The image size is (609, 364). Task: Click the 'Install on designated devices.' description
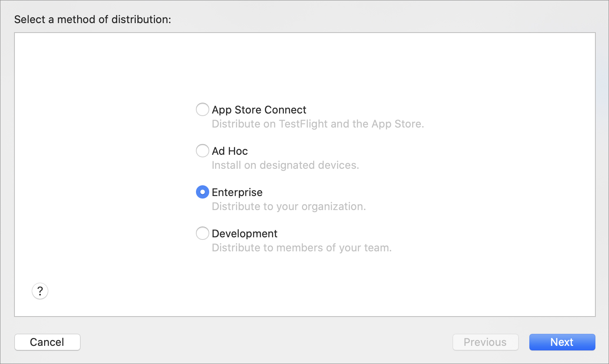click(x=286, y=165)
